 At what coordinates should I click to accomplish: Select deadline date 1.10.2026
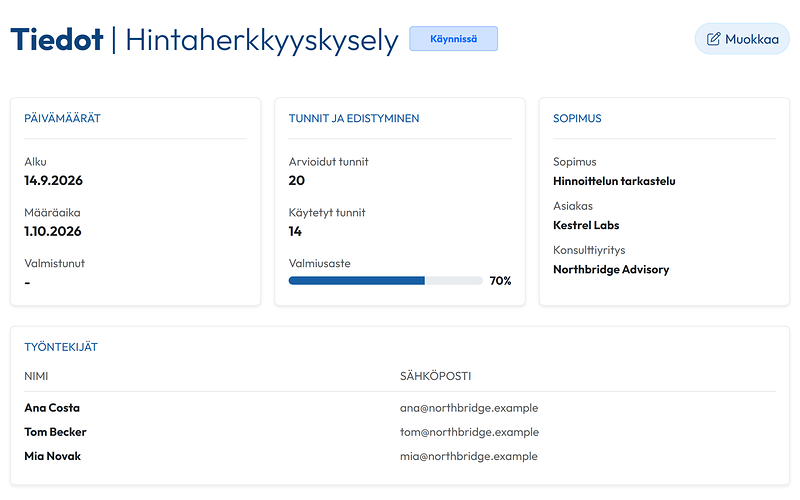[53, 232]
